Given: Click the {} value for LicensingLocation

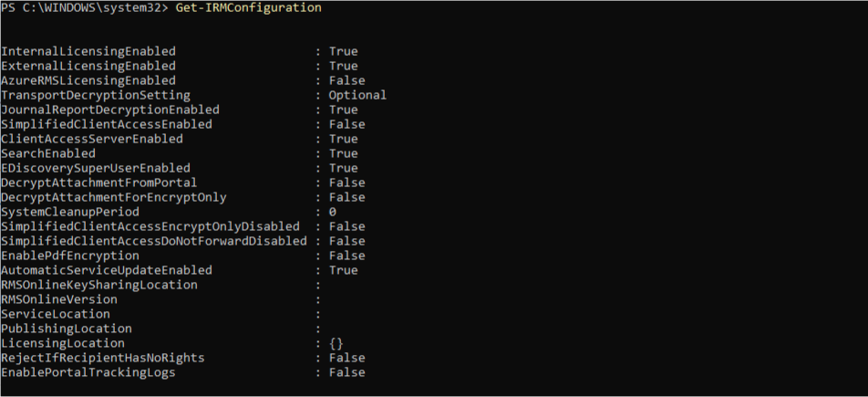Looking at the screenshot, I should [x=336, y=343].
